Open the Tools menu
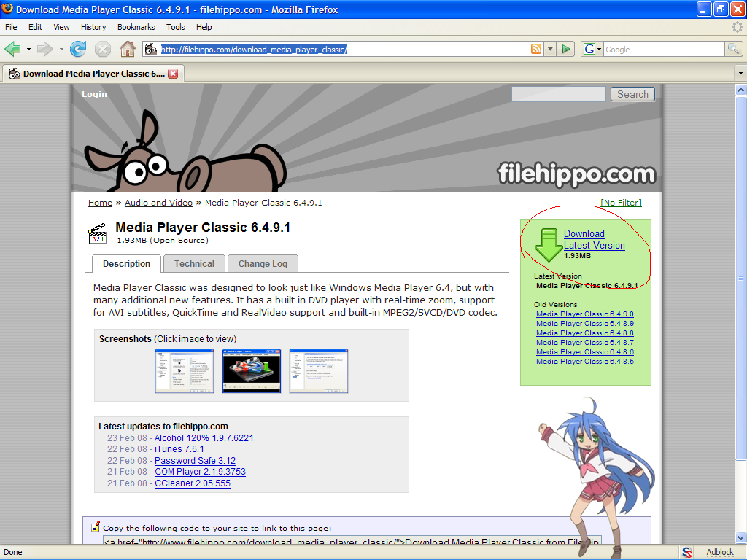This screenshot has height=560, width=747. 175,27
